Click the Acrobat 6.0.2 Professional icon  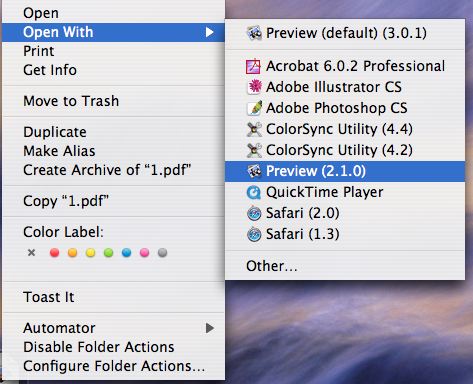coord(253,66)
